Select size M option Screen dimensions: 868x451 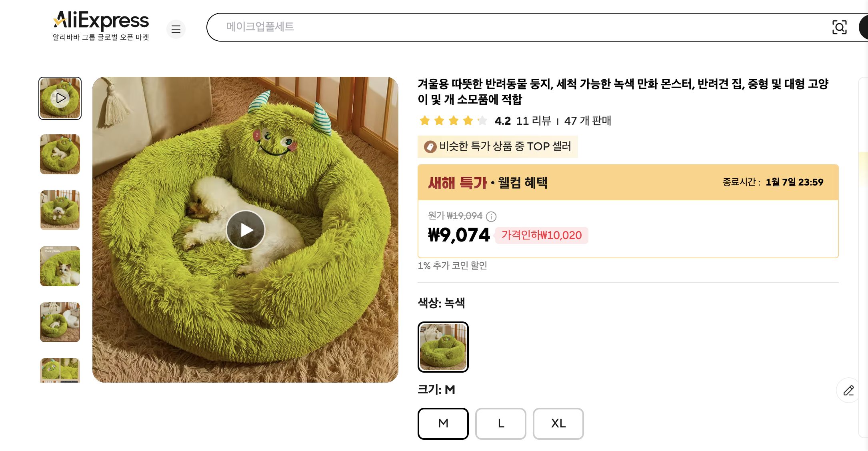coord(443,424)
